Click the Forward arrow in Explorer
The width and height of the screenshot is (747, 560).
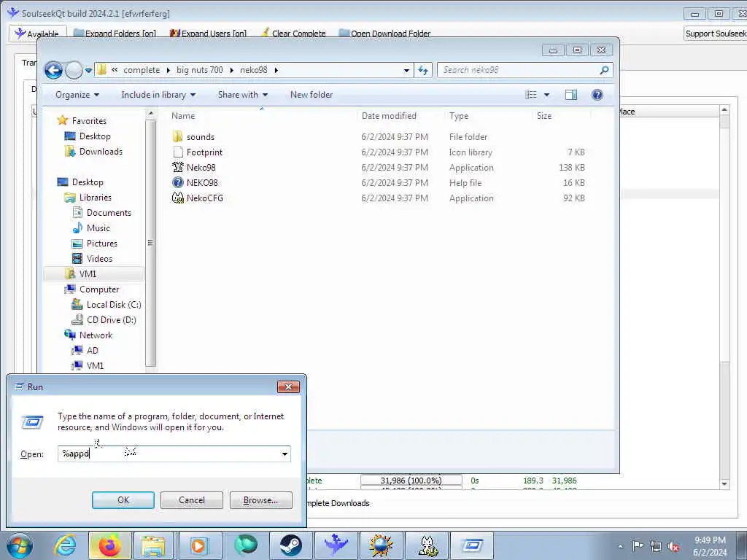point(74,71)
